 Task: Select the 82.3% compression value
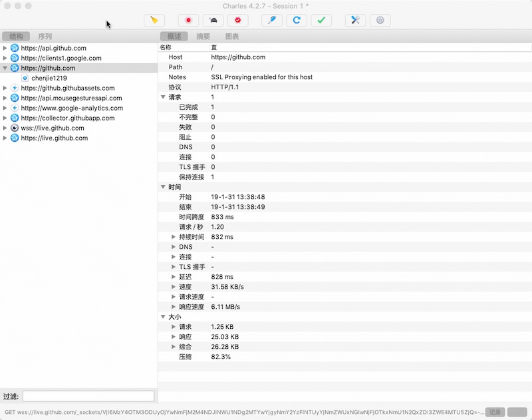click(x=221, y=357)
